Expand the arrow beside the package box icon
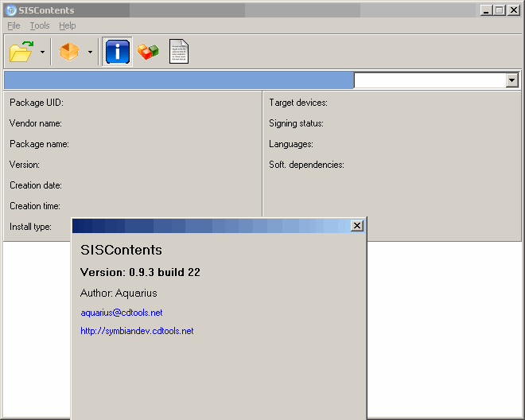The height and width of the screenshot is (420, 525). 90,52
